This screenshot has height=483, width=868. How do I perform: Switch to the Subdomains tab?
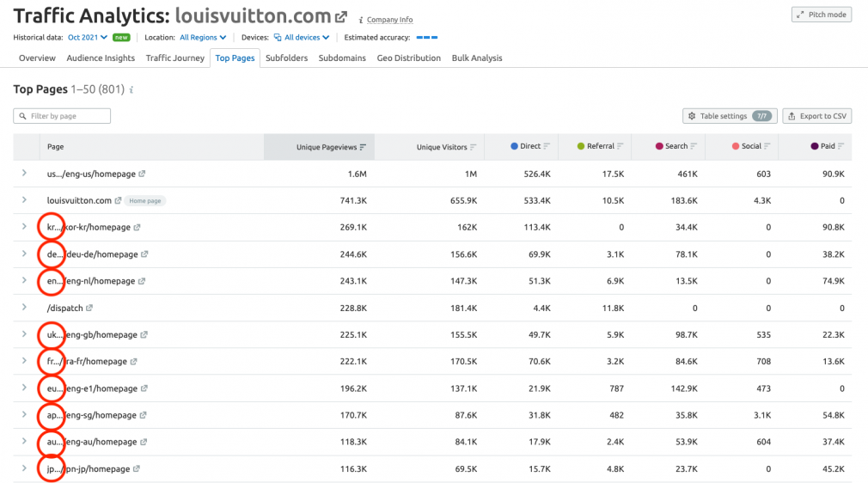tap(342, 58)
